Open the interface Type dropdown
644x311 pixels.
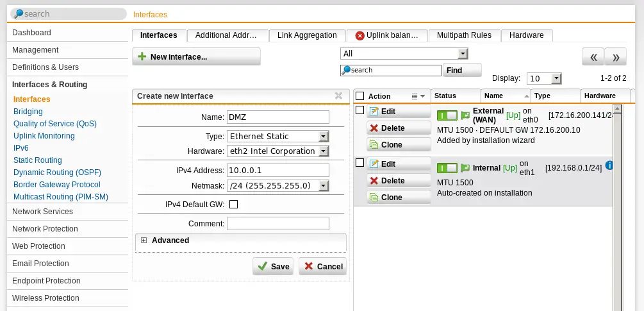coord(277,136)
